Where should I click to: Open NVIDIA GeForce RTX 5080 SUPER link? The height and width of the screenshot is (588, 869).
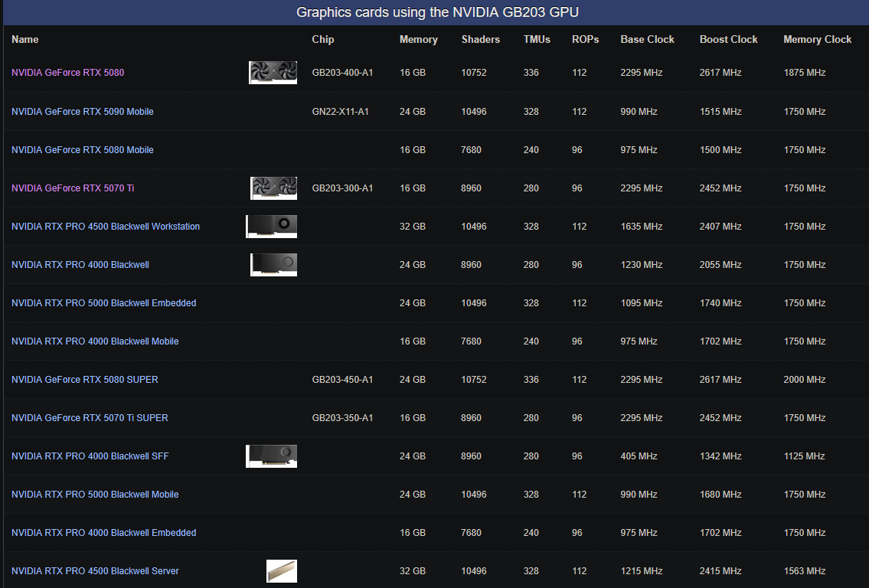tap(85, 379)
